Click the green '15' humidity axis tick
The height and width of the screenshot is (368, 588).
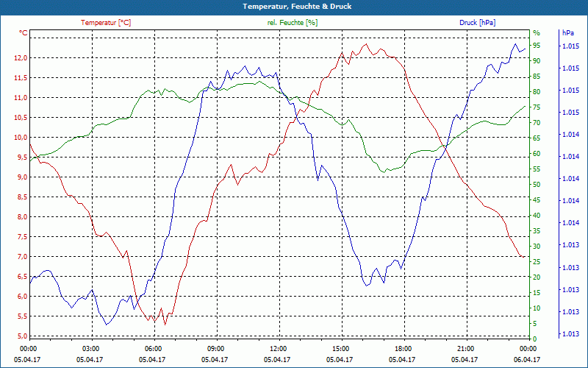point(537,293)
